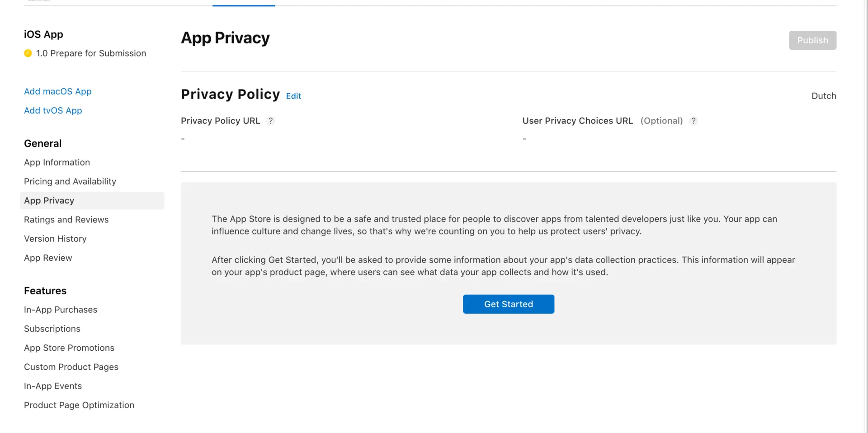Click the yellow status icon beside 1.0
The image size is (868, 433).
[x=28, y=53]
